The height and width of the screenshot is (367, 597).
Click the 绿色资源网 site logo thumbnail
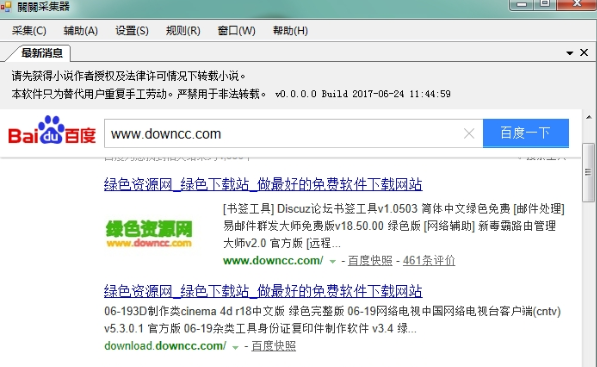[x=149, y=234]
